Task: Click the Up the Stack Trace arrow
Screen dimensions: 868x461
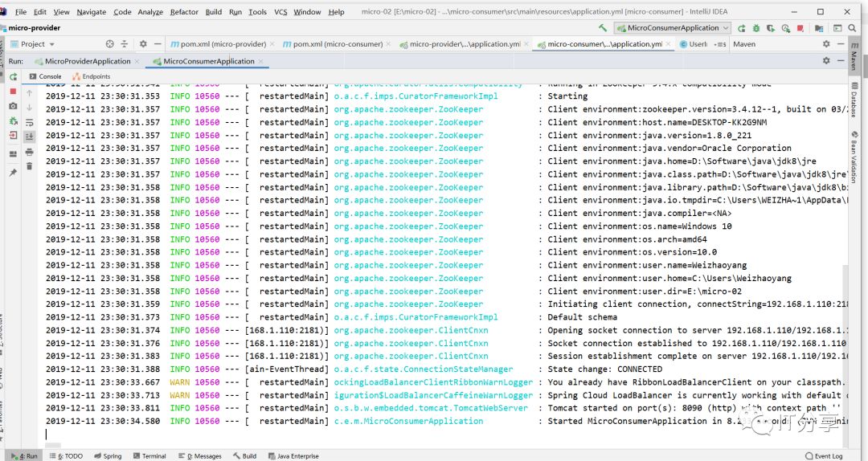Action: coord(30,93)
